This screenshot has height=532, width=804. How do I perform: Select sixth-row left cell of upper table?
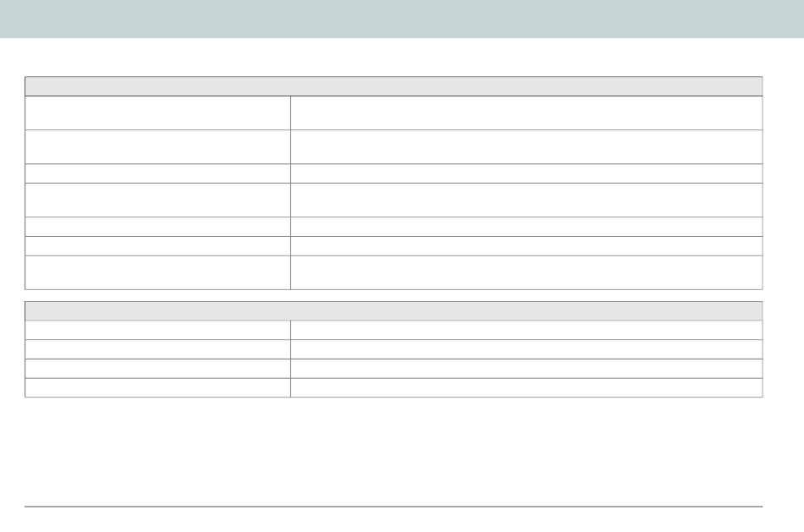point(158,246)
